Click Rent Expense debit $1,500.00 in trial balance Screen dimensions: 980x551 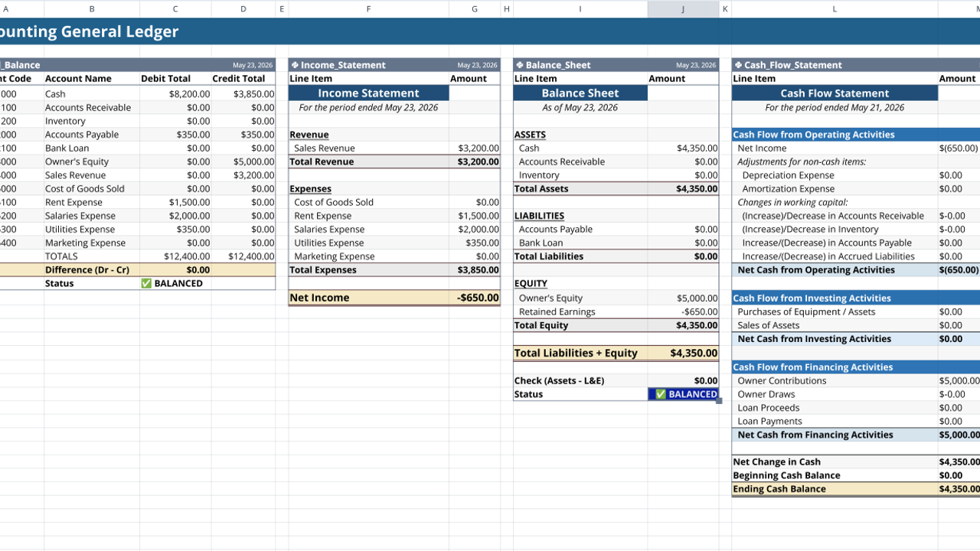coord(175,202)
